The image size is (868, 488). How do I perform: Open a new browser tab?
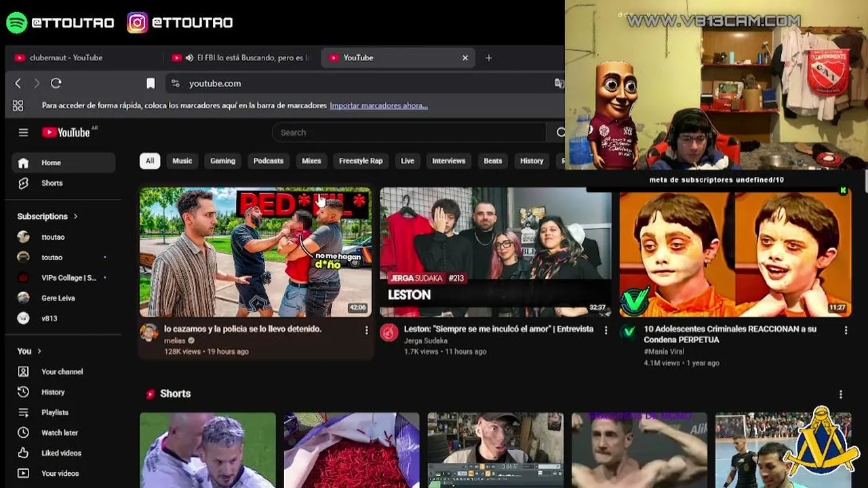tap(488, 58)
